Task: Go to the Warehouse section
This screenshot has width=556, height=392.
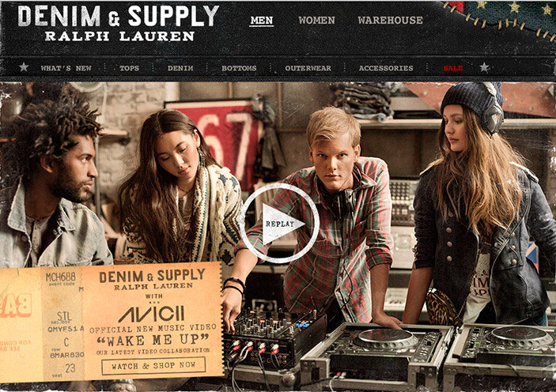Action: click(x=390, y=21)
